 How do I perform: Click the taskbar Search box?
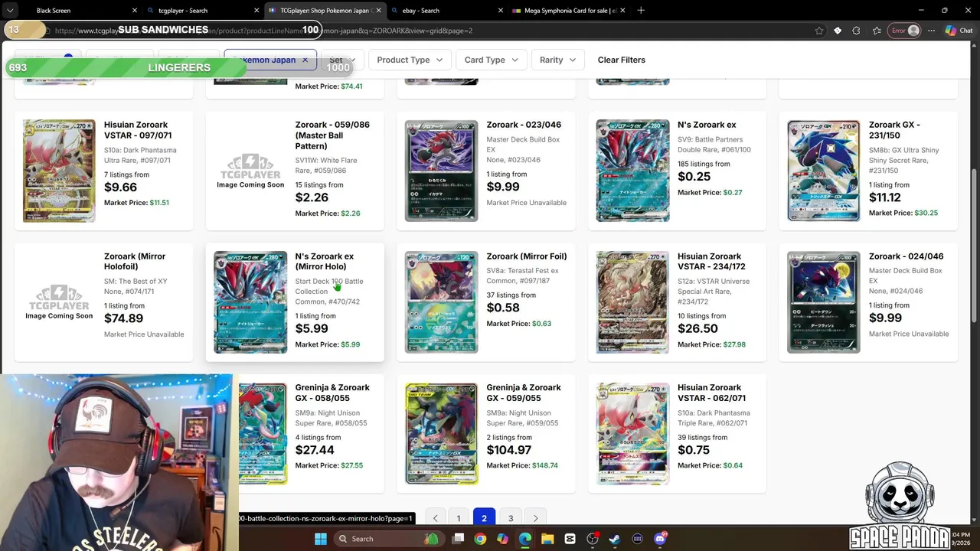click(x=390, y=539)
